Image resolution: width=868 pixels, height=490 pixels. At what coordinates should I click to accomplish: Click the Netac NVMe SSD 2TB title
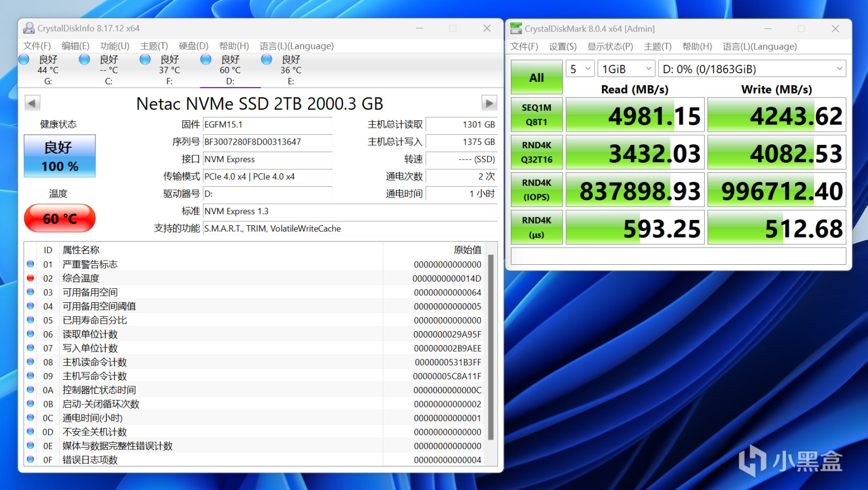(260, 103)
